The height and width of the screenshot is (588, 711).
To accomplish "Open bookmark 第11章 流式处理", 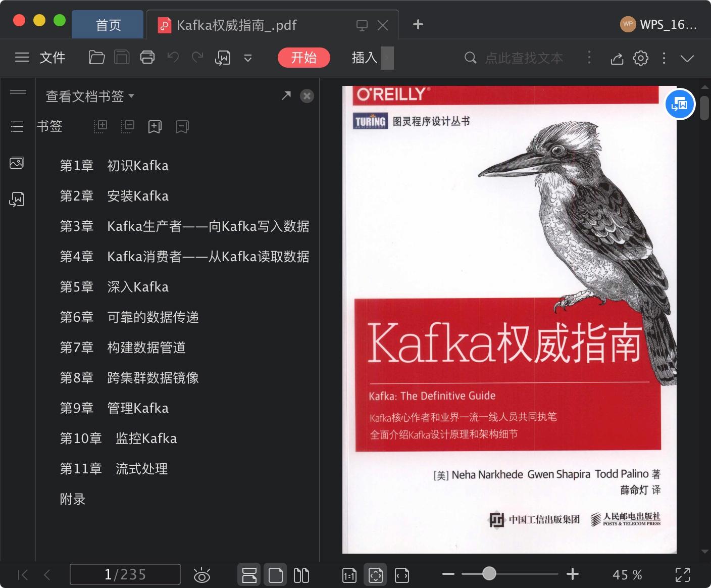I will [x=114, y=469].
